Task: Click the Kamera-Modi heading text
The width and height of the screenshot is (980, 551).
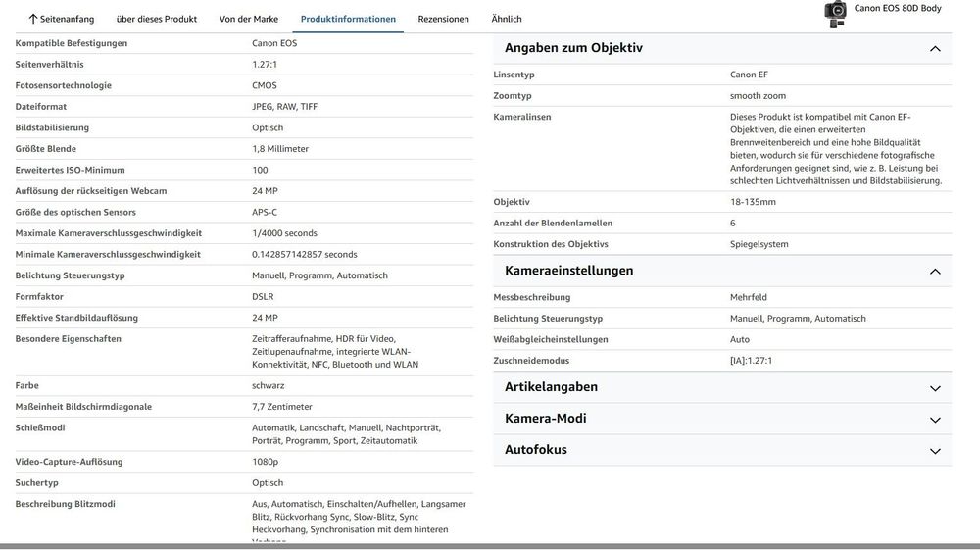Action: click(545, 419)
